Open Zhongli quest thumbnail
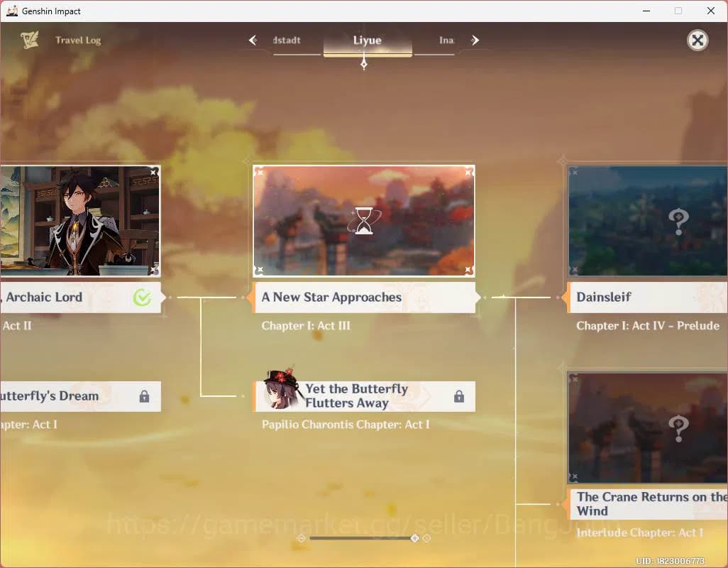 coord(80,221)
